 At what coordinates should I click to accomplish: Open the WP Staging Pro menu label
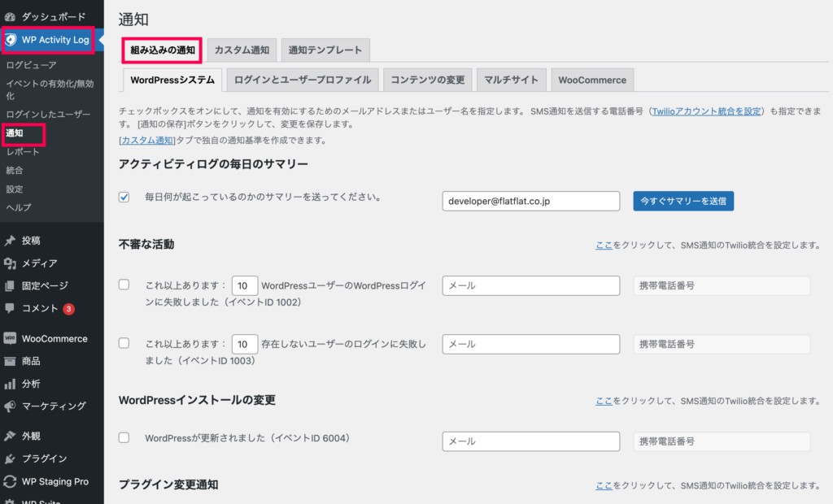point(55,482)
